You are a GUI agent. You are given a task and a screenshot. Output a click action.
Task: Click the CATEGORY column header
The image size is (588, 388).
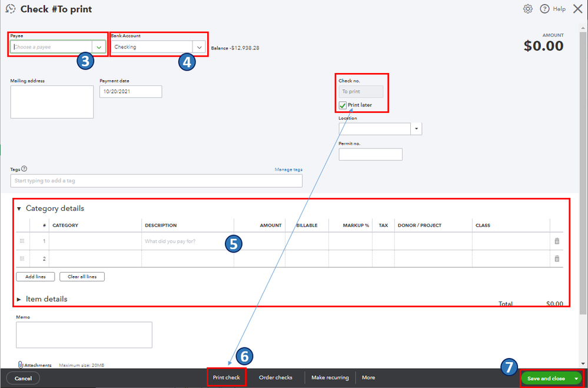pyautogui.click(x=65, y=225)
